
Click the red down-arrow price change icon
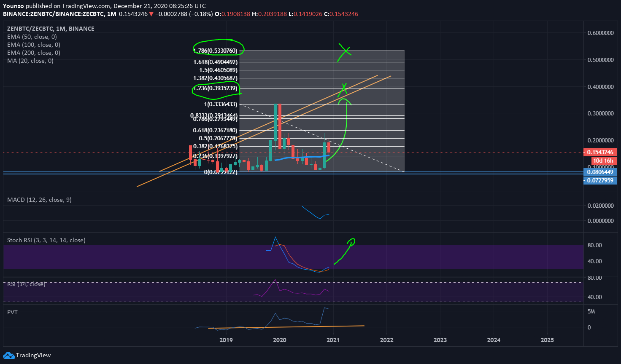pos(151,14)
